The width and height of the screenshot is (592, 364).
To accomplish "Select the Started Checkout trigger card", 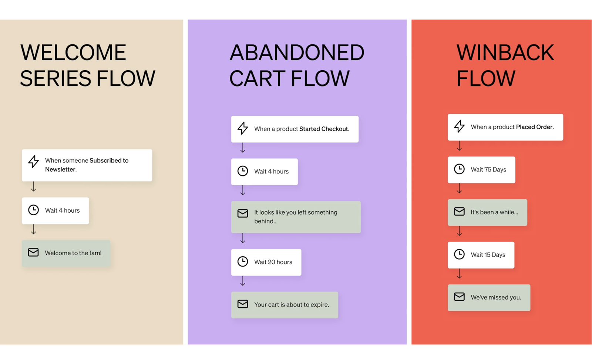I will click(295, 129).
